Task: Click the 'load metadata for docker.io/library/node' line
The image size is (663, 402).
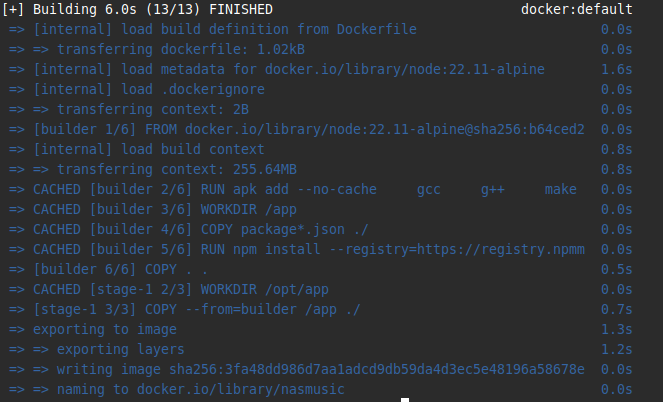Action: 288,68
